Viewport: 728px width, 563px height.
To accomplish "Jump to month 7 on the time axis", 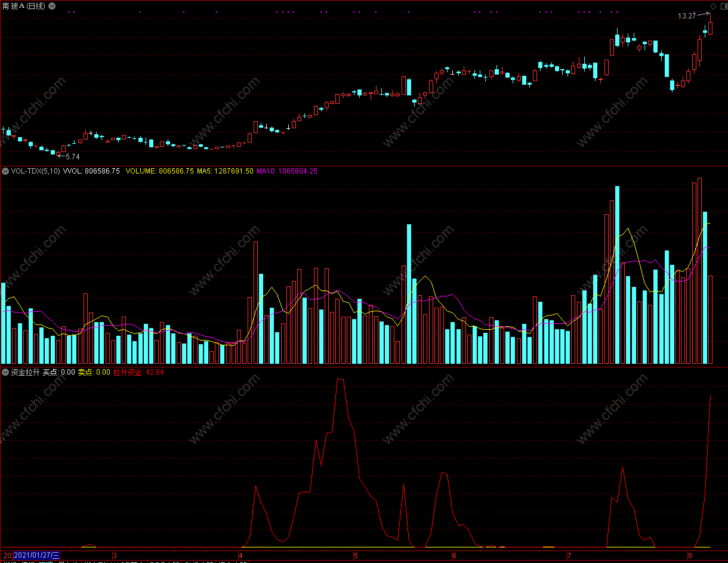I will point(569,556).
